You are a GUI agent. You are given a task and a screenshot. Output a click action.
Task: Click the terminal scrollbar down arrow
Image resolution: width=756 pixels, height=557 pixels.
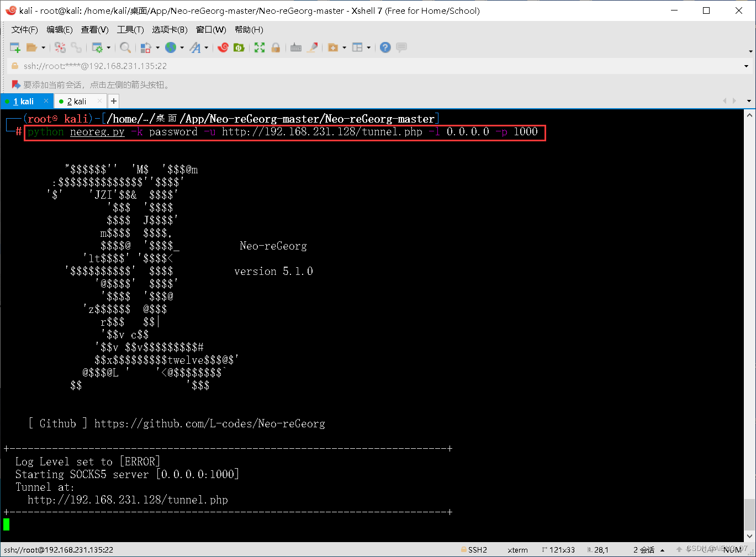click(749, 536)
